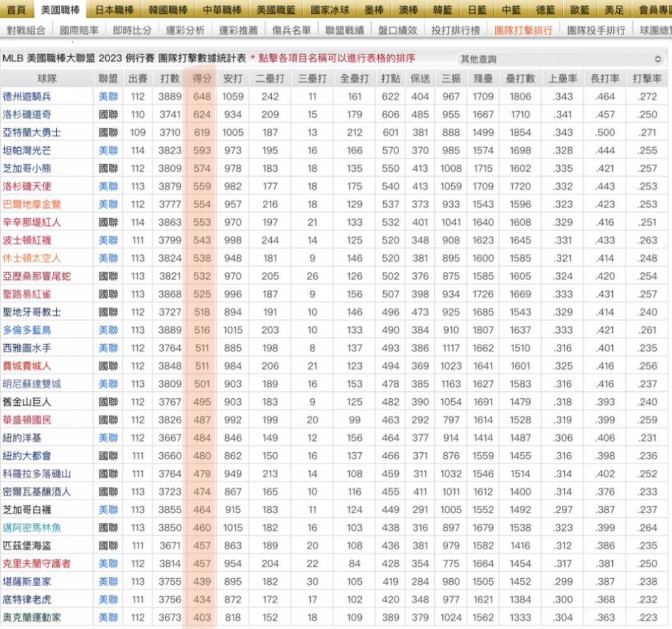Click 美聯 league link in 紐約洋基 row
672x629 pixels.
coord(108,438)
